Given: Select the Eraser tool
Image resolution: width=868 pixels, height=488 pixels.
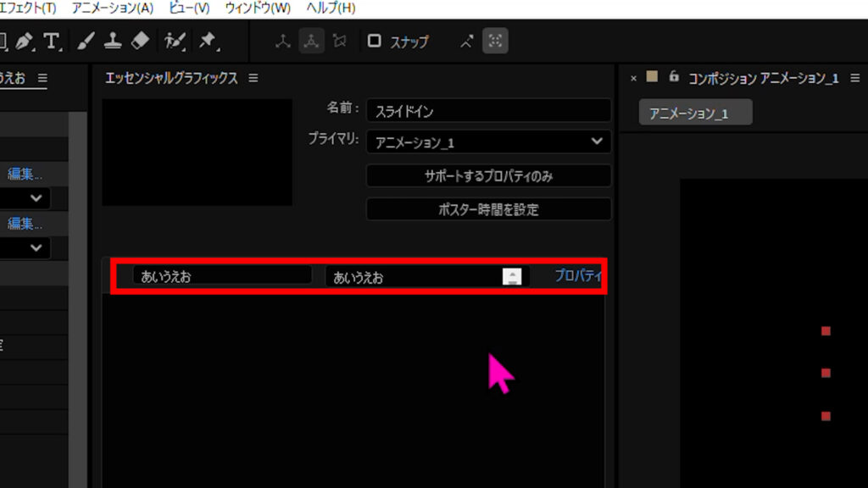Looking at the screenshot, I should click(141, 41).
